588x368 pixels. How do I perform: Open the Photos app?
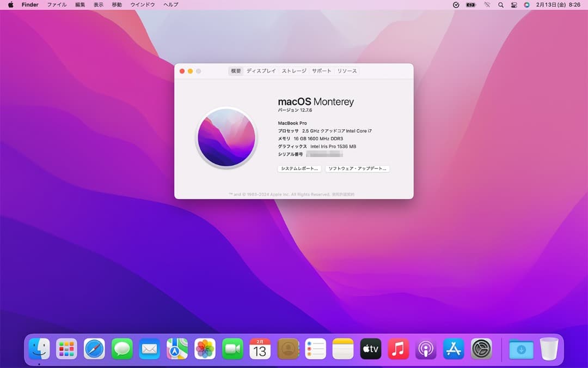[205, 349]
